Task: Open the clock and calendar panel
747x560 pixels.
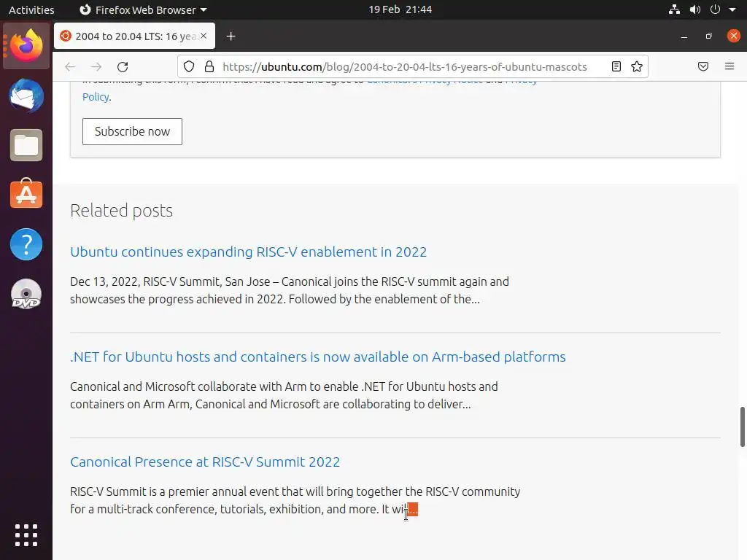Action: pos(400,9)
